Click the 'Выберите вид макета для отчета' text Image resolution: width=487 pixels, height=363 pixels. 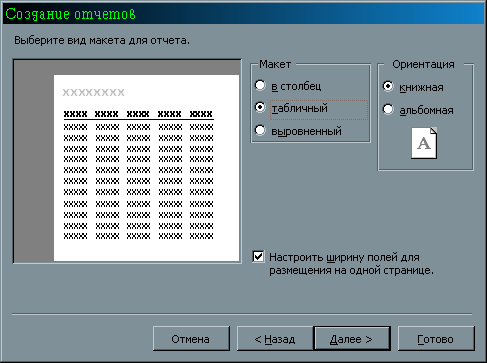click(102, 40)
